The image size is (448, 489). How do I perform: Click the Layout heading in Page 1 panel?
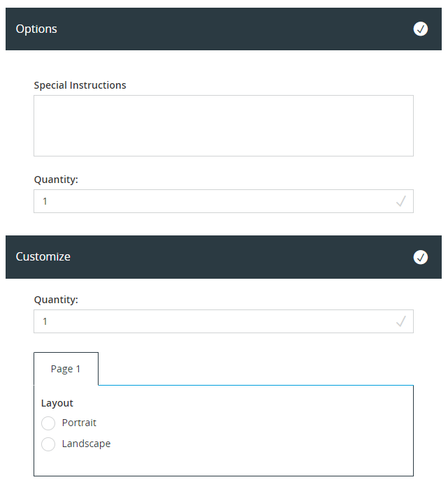(x=57, y=403)
